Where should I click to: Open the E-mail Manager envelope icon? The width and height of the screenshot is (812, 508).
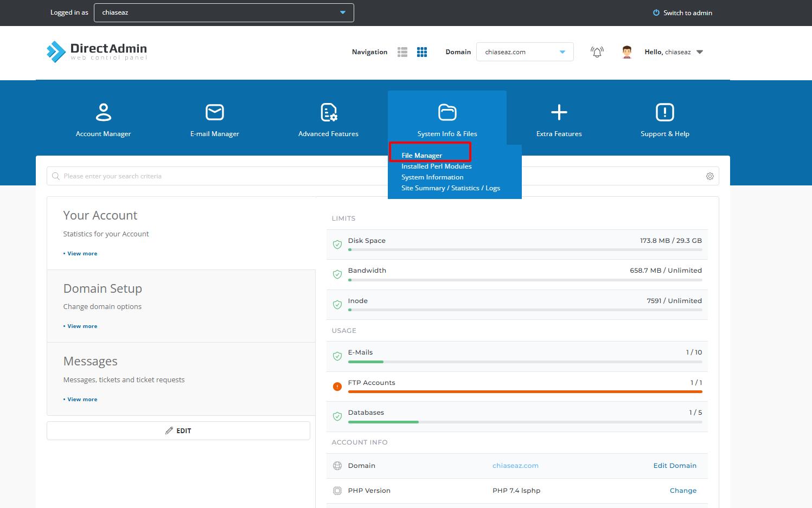(x=214, y=112)
